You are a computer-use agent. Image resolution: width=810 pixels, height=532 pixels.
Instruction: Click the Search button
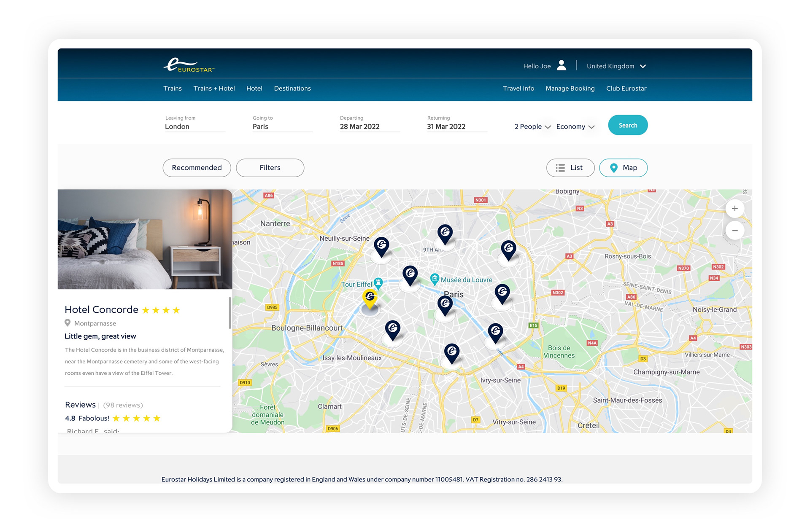click(628, 125)
